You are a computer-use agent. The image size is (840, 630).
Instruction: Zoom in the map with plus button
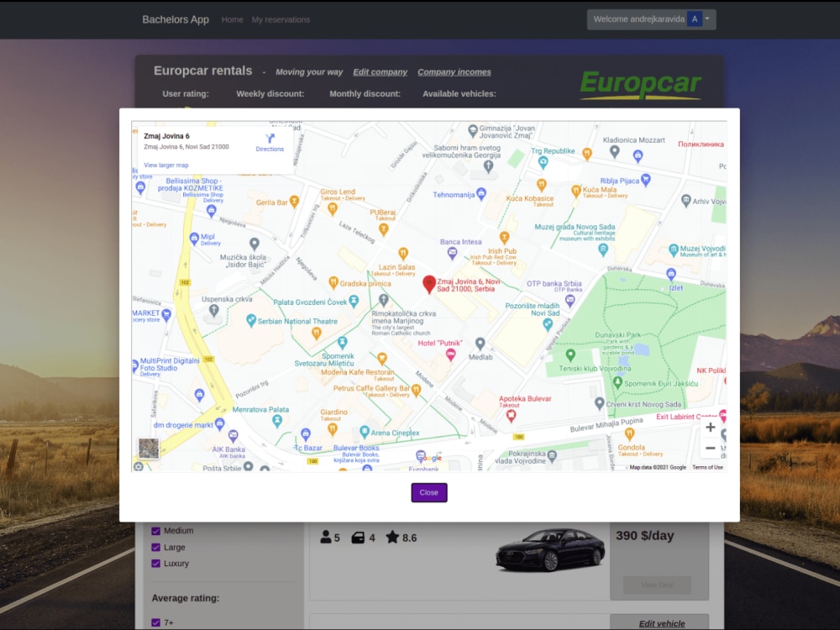[x=710, y=427]
